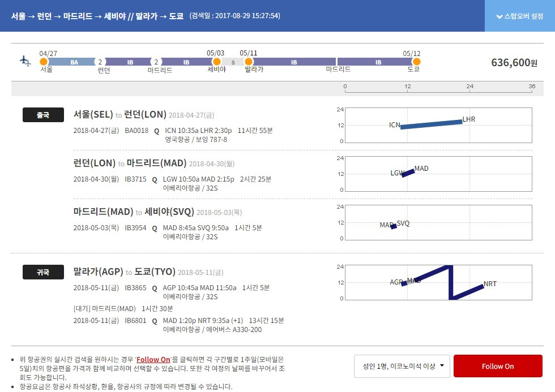
Task: Click the hatched gap between 세비야 and 말라가
Action: pos(233,62)
